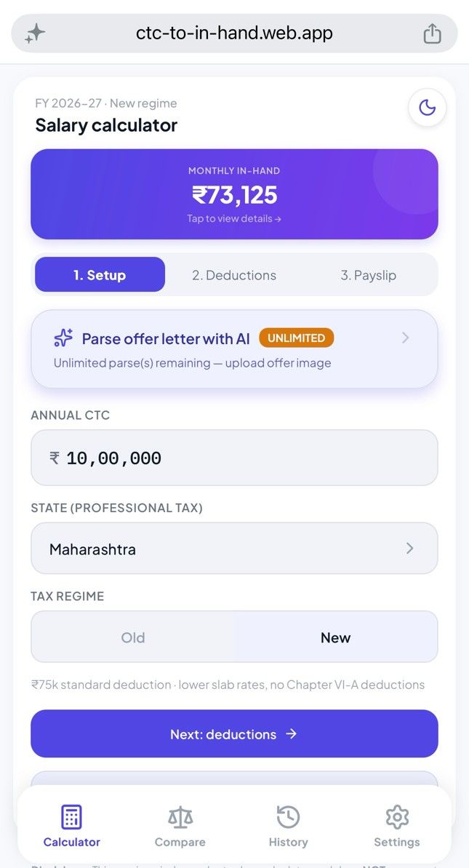Tap the AI sparkle icon on the parse card
469x868 pixels.
click(63, 338)
